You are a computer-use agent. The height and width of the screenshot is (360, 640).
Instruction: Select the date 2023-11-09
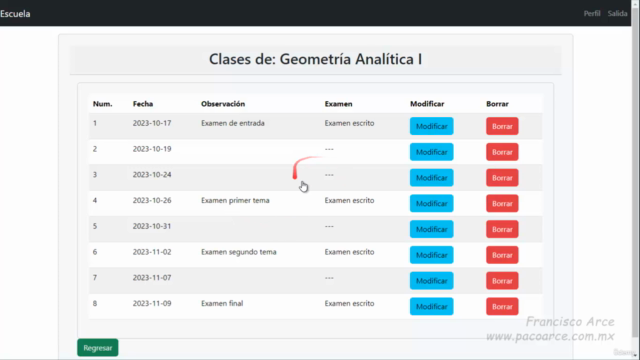(152, 303)
